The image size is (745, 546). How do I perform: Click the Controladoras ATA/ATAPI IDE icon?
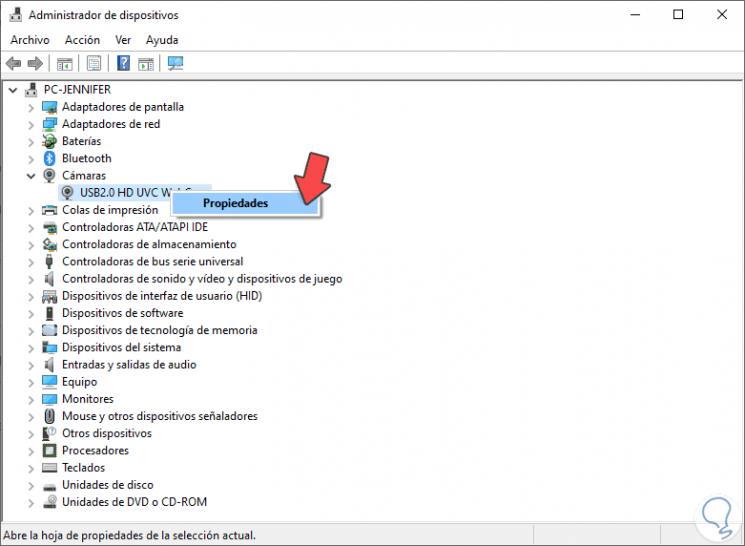(x=49, y=227)
